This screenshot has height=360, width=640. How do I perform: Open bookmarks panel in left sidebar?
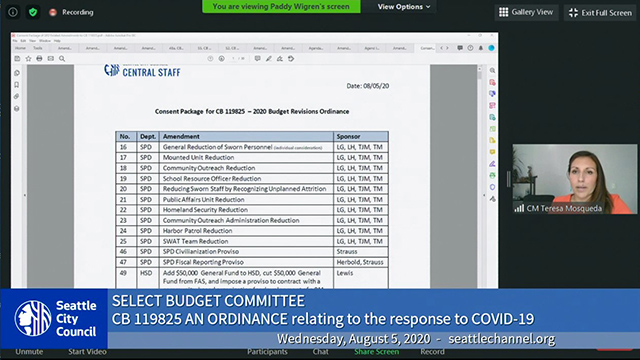(17, 85)
